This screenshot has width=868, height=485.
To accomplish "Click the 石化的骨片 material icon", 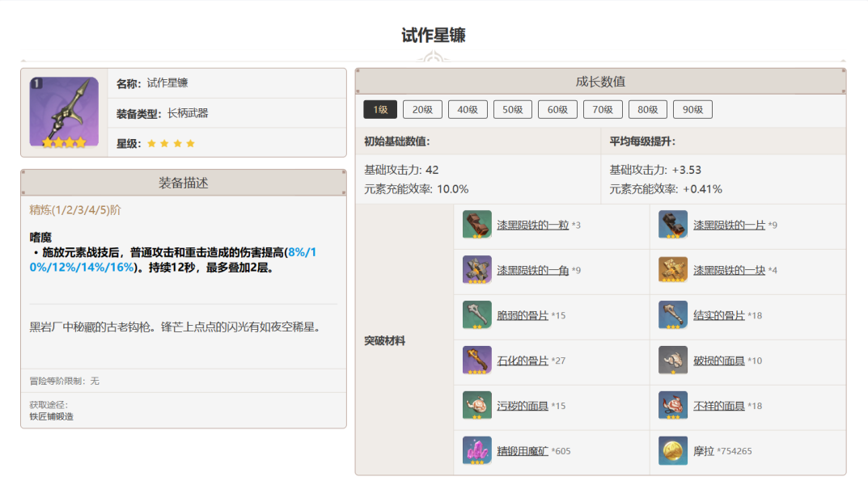I will tap(476, 361).
